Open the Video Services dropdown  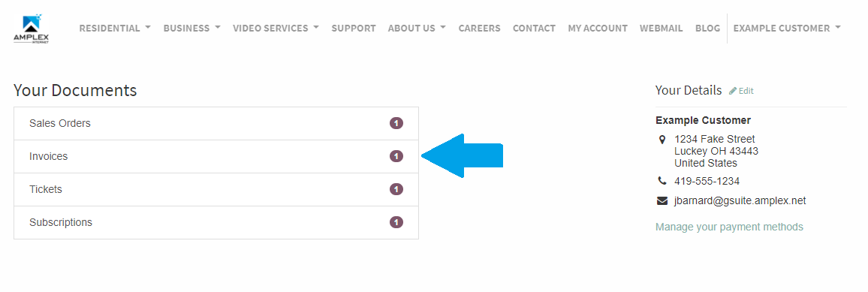(x=276, y=29)
